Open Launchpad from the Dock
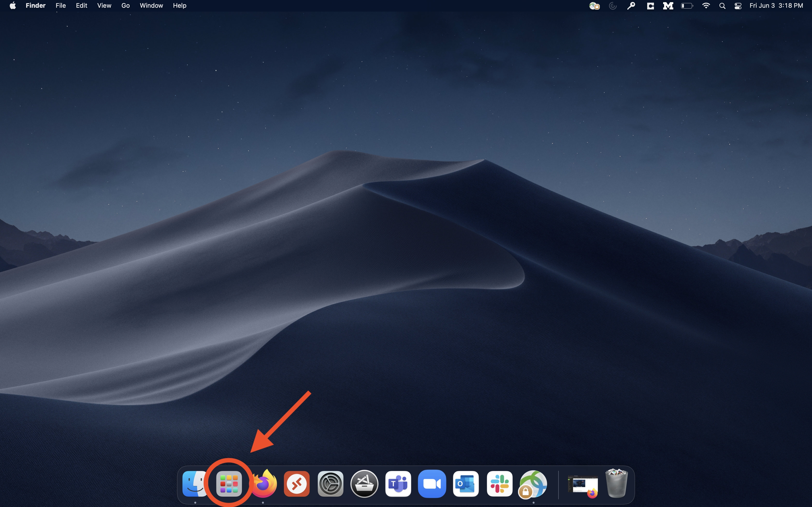 (x=229, y=484)
